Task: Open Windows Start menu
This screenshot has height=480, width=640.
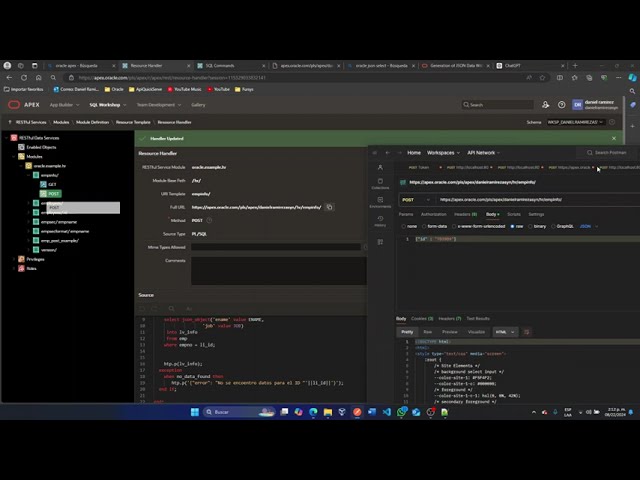Action: pos(195,412)
